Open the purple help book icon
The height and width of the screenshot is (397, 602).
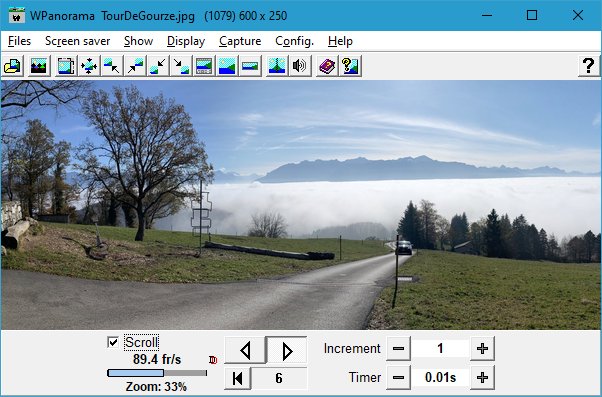[x=327, y=66]
